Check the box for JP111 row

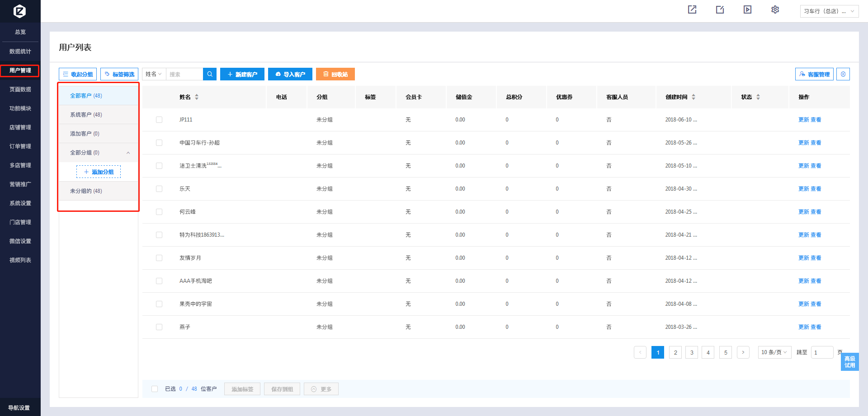[x=159, y=120]
